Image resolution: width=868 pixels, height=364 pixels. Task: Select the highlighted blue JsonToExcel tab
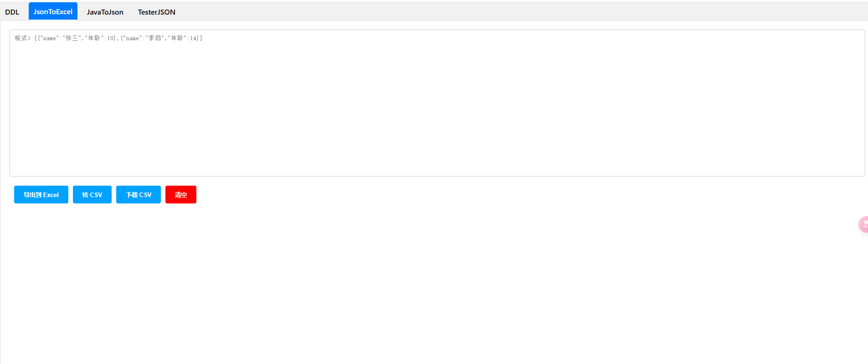53,11
